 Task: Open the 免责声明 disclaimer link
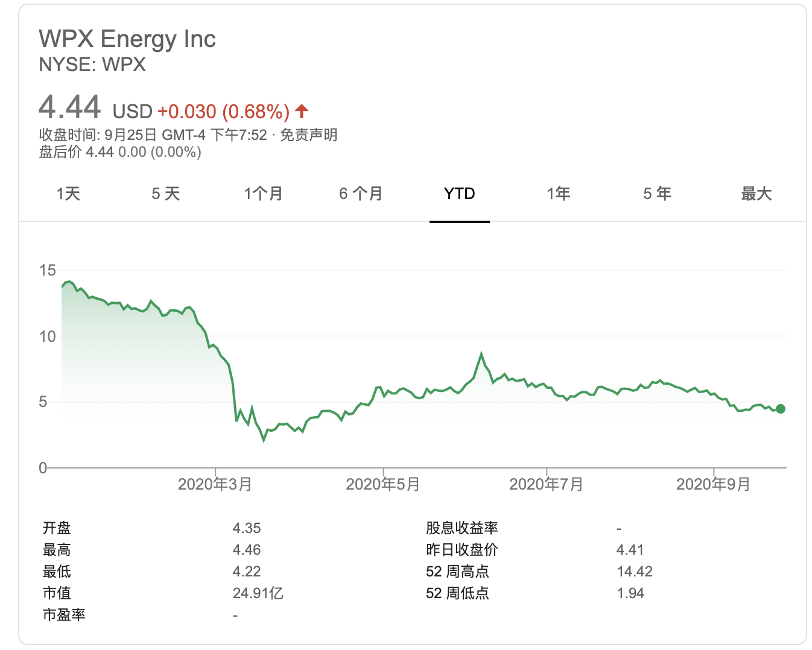point(309,134)
